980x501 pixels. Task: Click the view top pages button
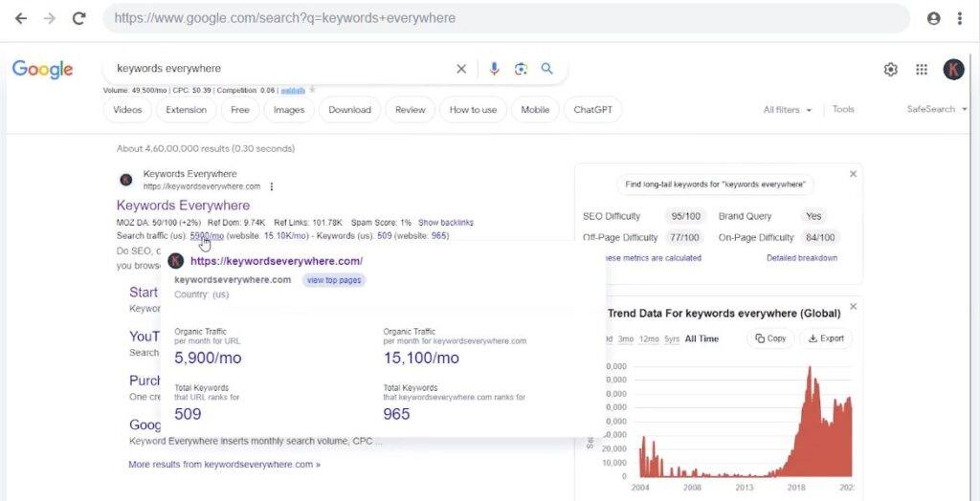334,280
